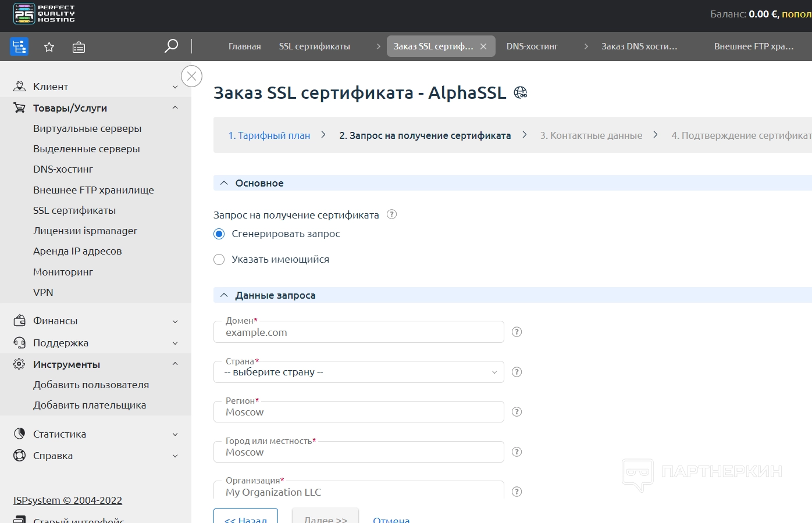The image size is (812, 523).
Task: Click the Назад button
Action: click(245, 517)
